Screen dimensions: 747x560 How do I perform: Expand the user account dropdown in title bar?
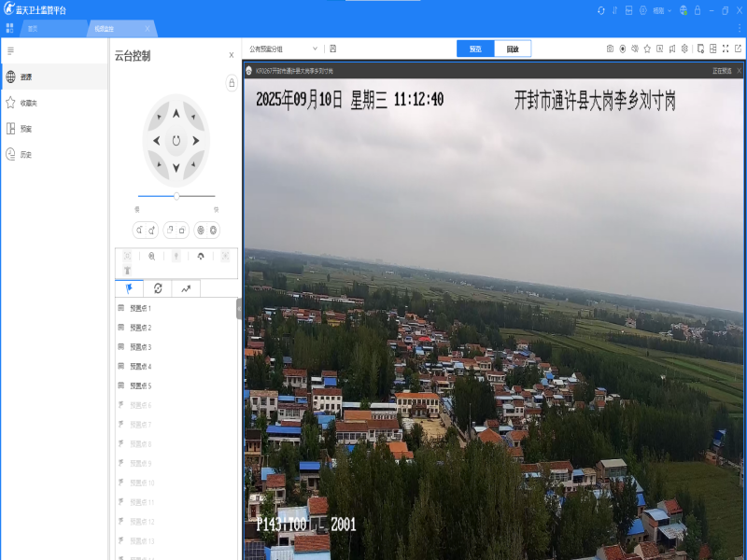point(662,10)
